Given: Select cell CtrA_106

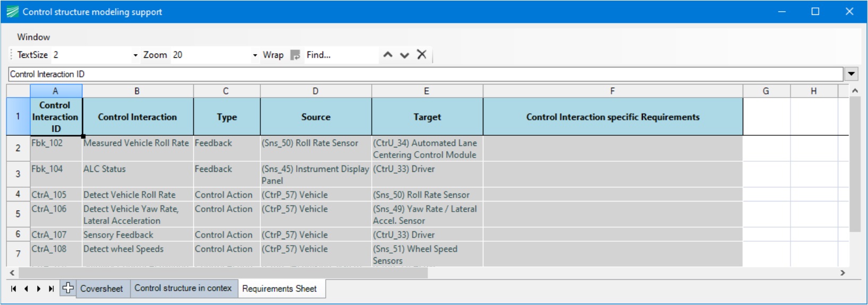Looking at the screenshot, I should point(56,214).
